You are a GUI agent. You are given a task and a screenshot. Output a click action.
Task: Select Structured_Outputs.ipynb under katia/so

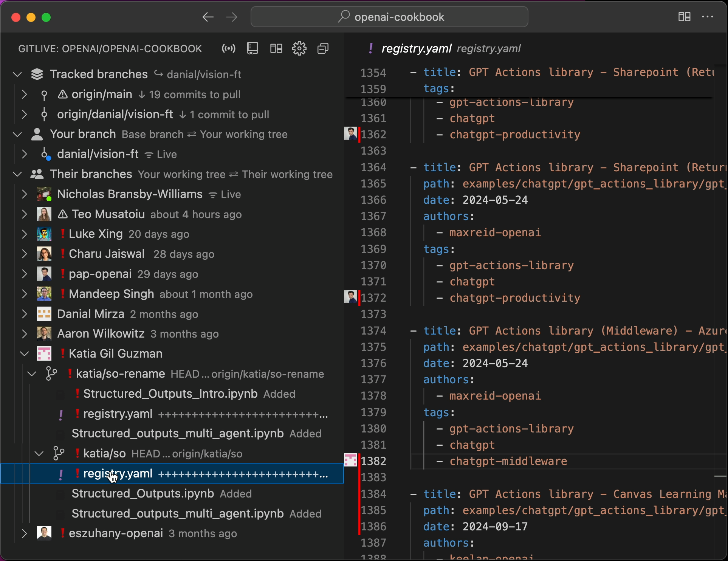click(143, 494)
